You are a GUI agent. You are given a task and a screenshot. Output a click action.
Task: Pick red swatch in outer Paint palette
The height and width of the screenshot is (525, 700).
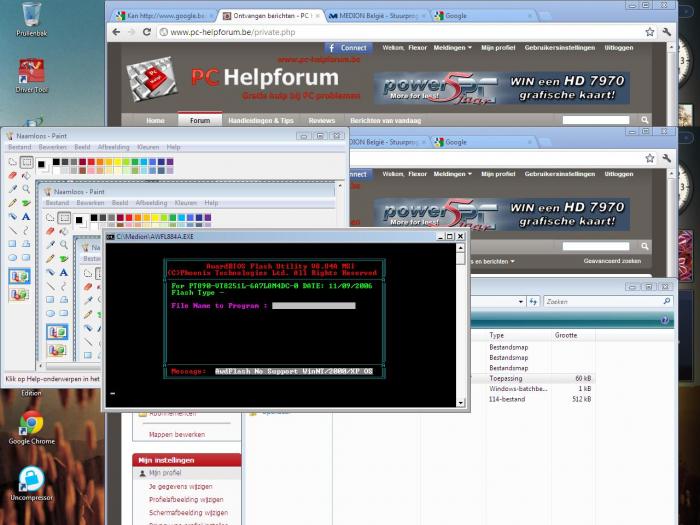(91, 162)
